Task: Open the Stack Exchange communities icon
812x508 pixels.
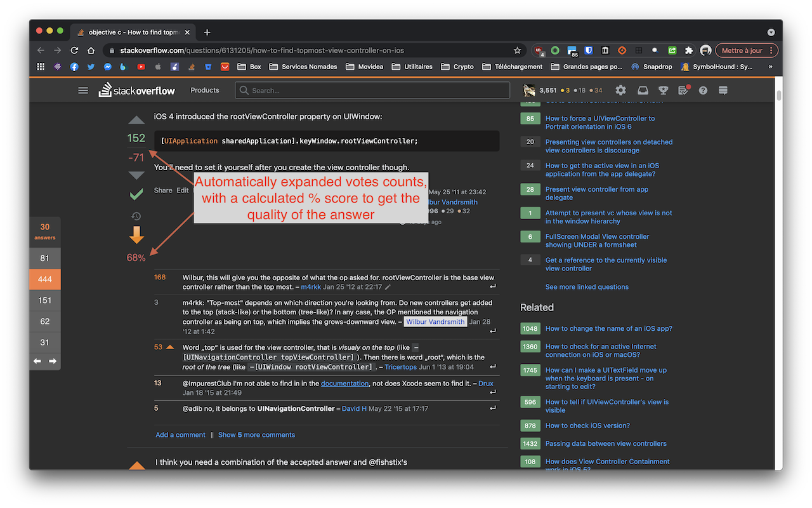Action: (x=723, y=90)
